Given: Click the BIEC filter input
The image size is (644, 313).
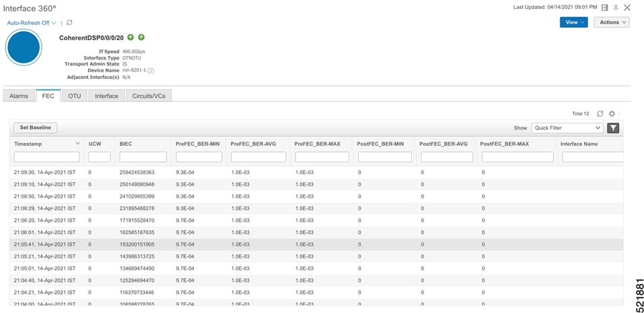Looking at the screenshot, I should (x=144, y=157).
